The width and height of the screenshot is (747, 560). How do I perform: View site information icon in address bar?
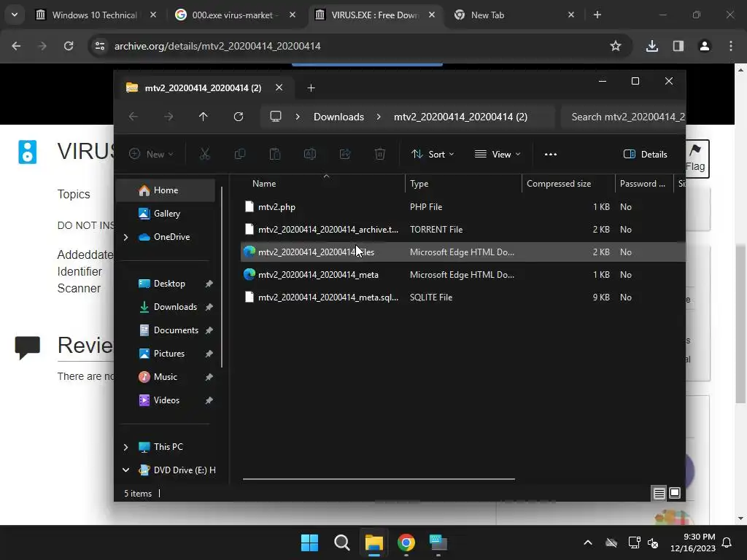tap(100, 46)
